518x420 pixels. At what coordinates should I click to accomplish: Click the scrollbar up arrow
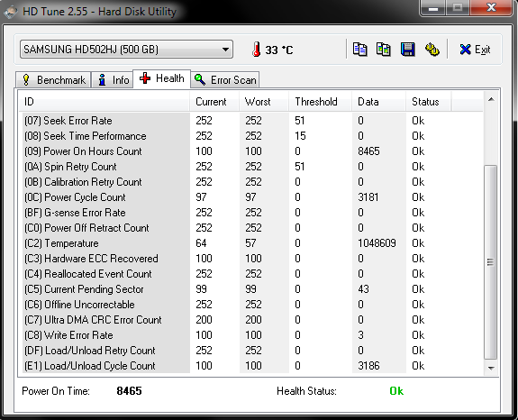coord(491,99)
